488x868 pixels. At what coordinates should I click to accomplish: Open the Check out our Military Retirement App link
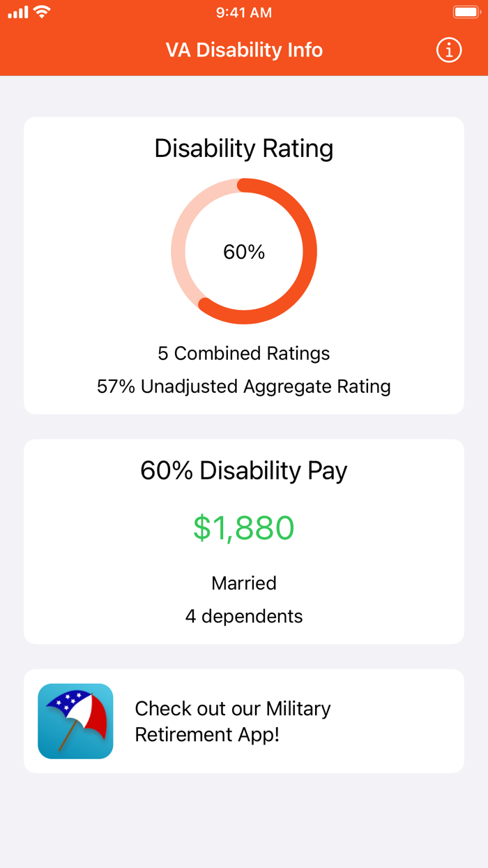click(232, 721)
